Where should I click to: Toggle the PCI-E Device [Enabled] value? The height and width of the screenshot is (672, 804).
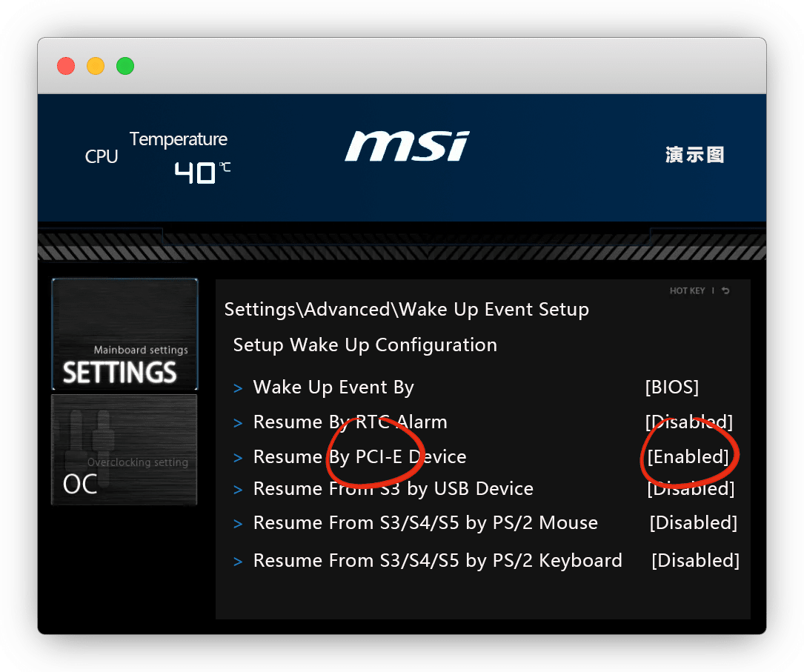tap(688, 457)
